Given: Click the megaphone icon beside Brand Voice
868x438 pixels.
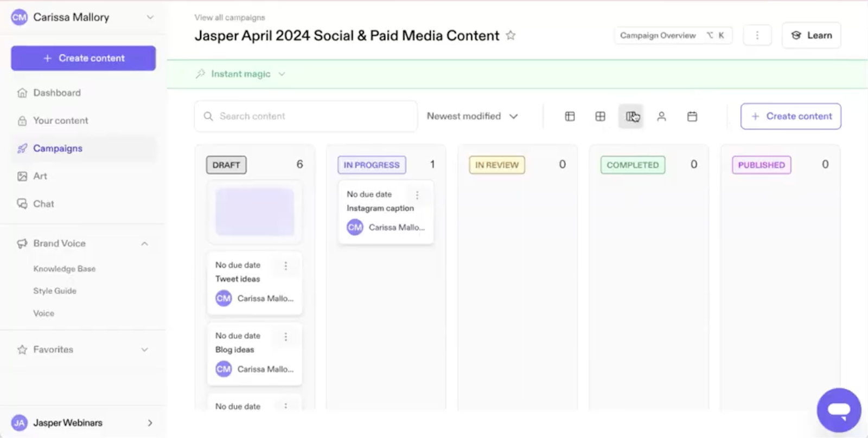Looking at the screenshot, I should (22, 243).
